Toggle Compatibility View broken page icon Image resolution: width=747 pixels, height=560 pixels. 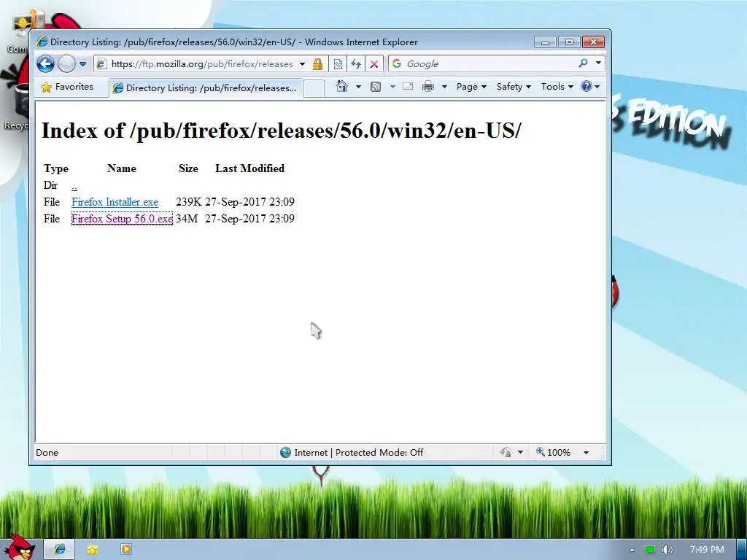[x=338, y=64]
